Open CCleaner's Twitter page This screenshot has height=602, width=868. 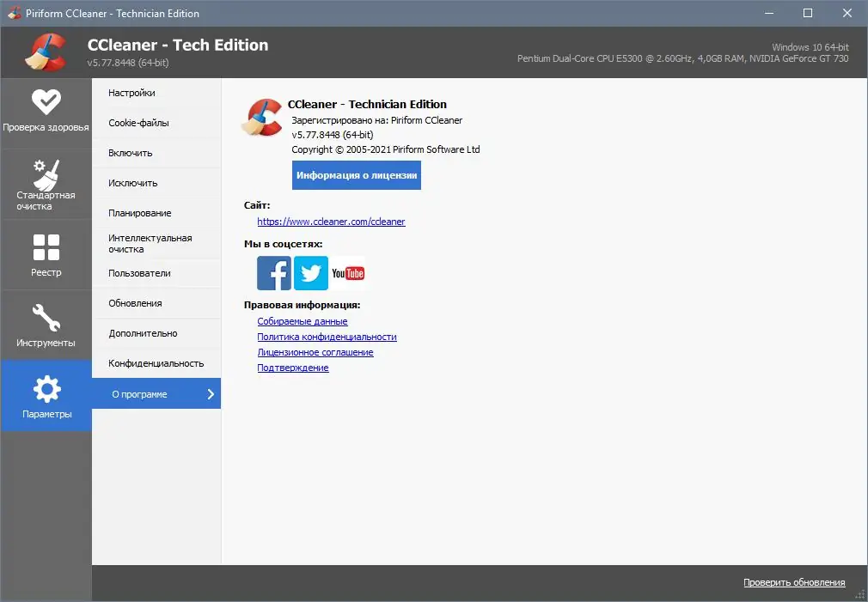[x=310, y=272]
